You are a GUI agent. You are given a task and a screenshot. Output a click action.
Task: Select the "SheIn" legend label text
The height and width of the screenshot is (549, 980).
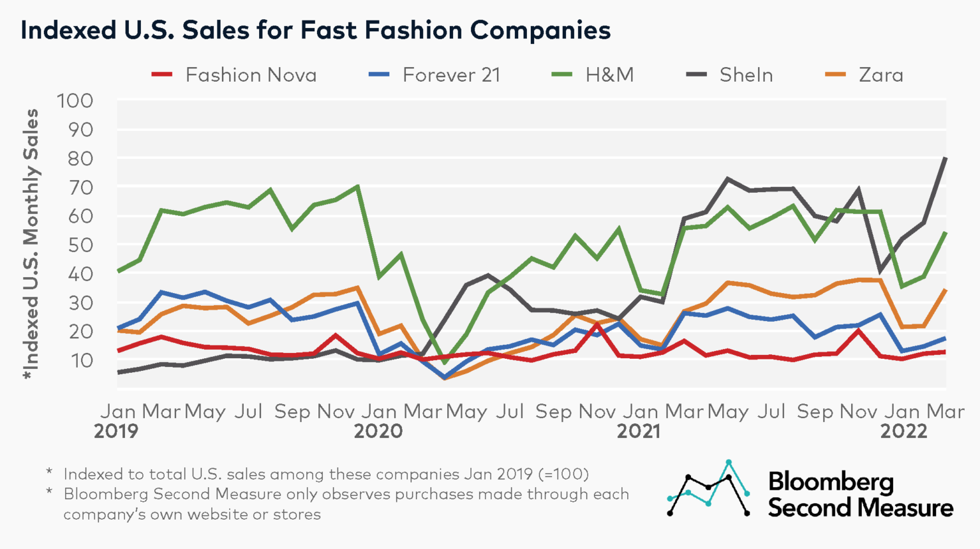pyautogui.click(x=746, y=75)
